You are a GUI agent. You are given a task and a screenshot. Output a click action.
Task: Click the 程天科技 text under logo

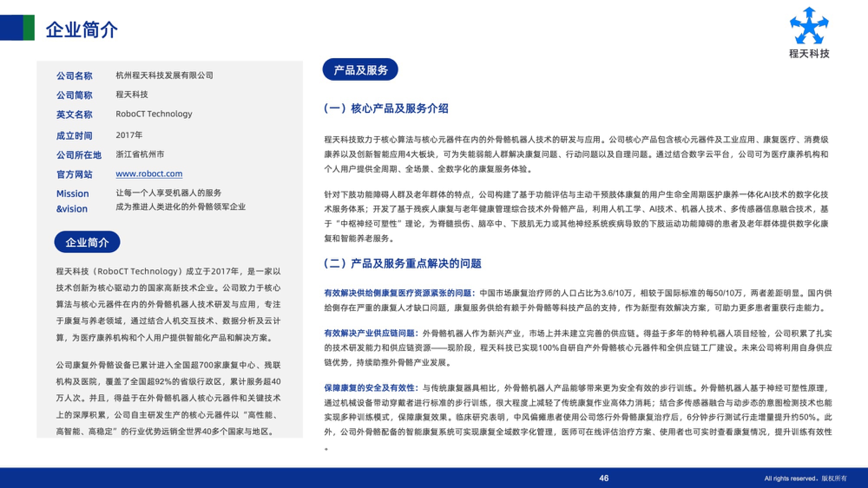(x=809, y=54)
